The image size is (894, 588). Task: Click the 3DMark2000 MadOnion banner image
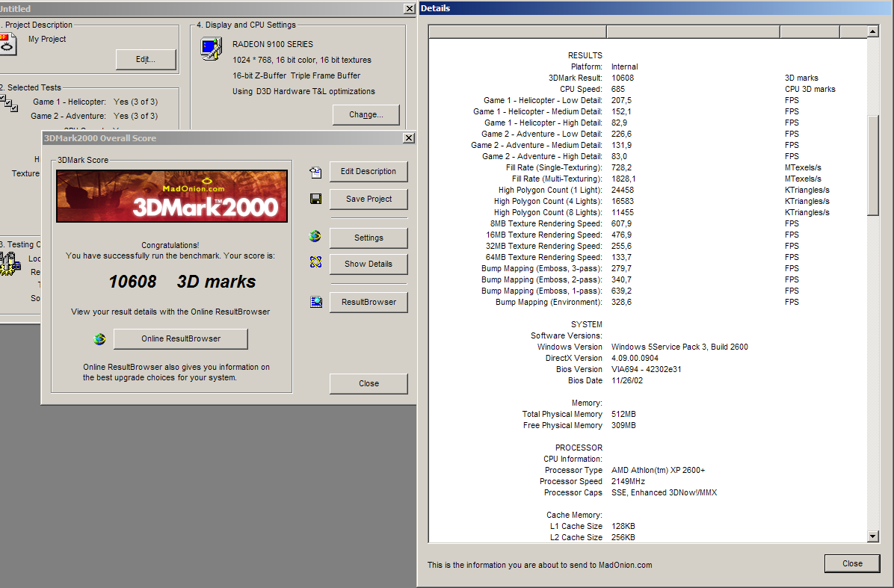172,196
